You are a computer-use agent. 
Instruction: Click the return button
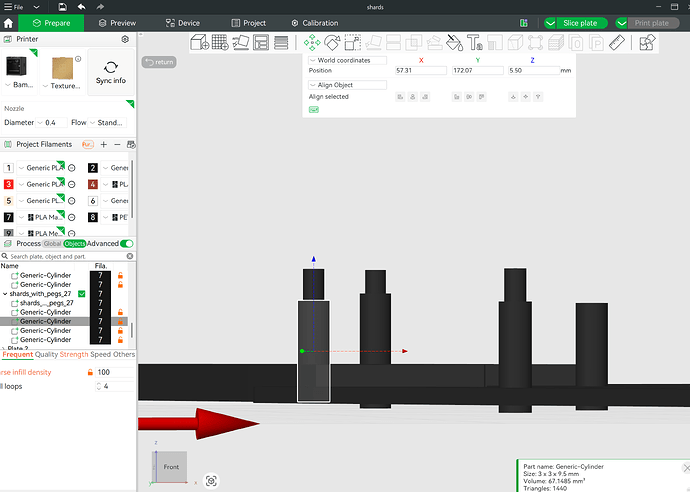click(159, 62)
